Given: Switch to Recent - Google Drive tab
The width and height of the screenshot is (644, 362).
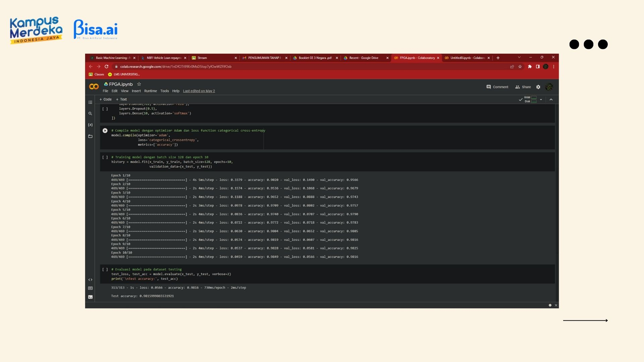Looking at the screenshot, I should tap(365, 58).
